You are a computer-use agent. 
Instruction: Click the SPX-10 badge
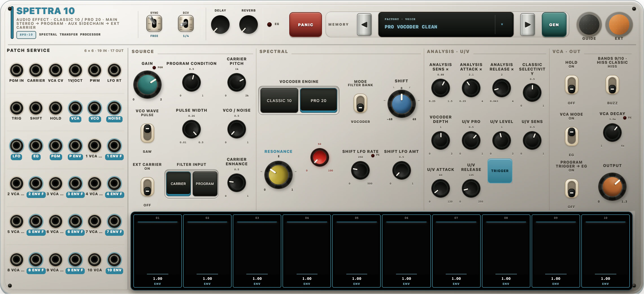coord(26,35)
